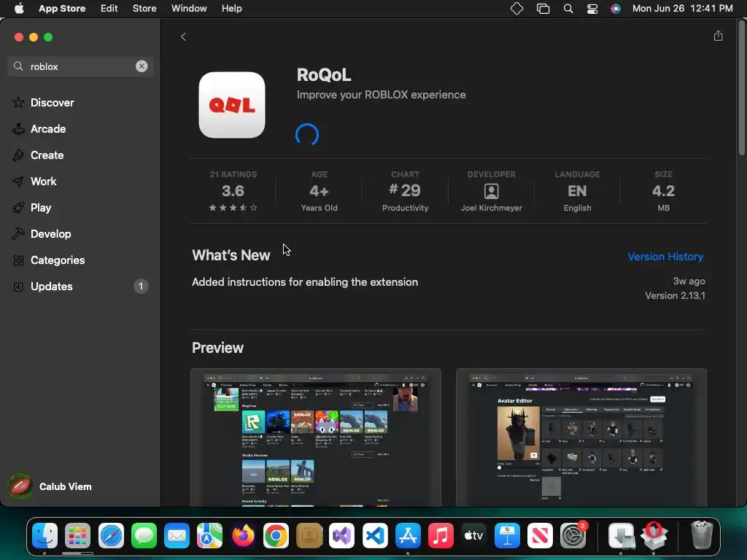Launch Safari from the Dock
Viewport: 747px width, 560px height.
pyautogui.click(x=111, y=536)
